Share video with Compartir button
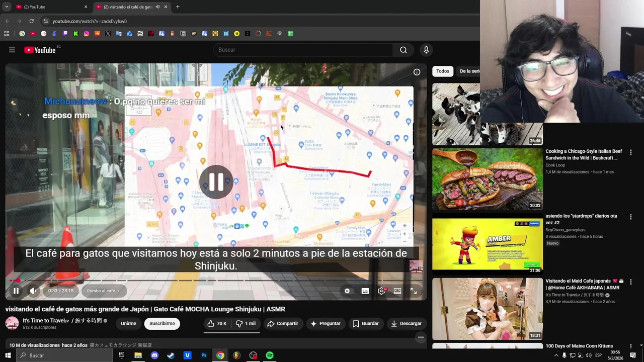Screen dimensions: 644x362 coord(283,324)
